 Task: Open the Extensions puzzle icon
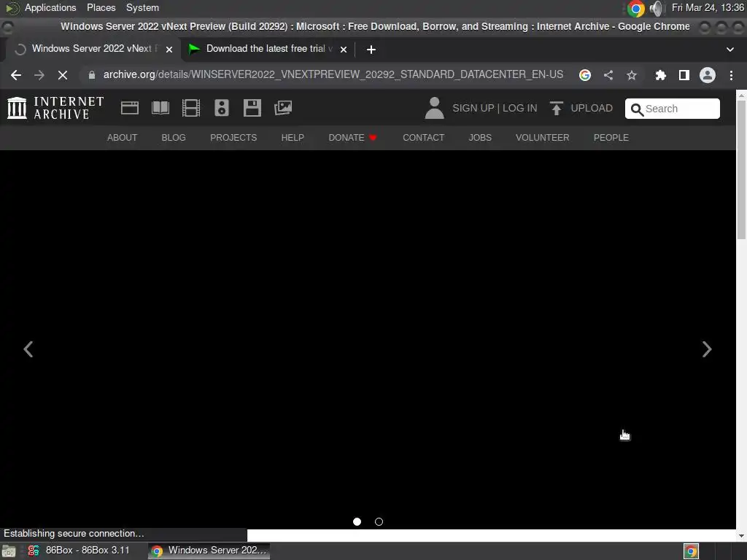(660, 75)
